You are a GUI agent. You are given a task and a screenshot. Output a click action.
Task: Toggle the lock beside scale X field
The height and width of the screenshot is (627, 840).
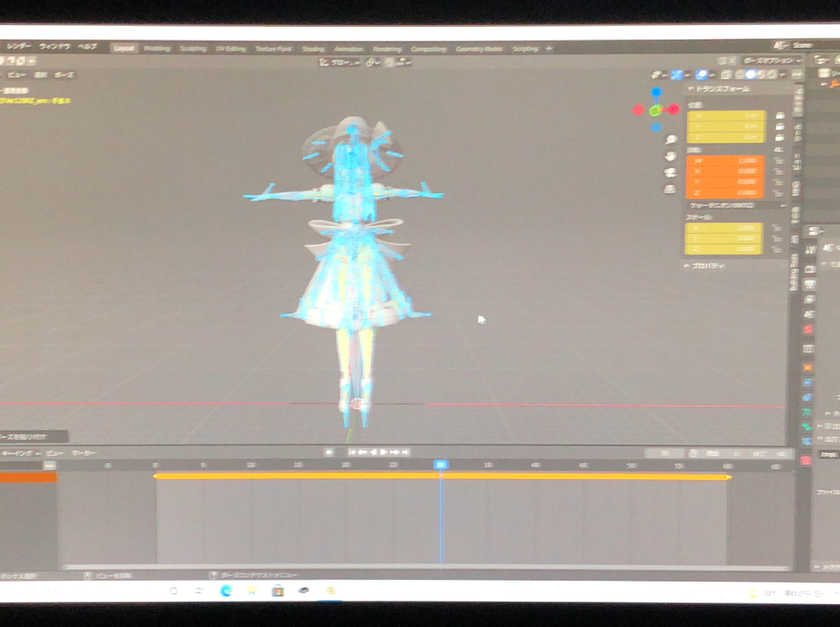779,228
